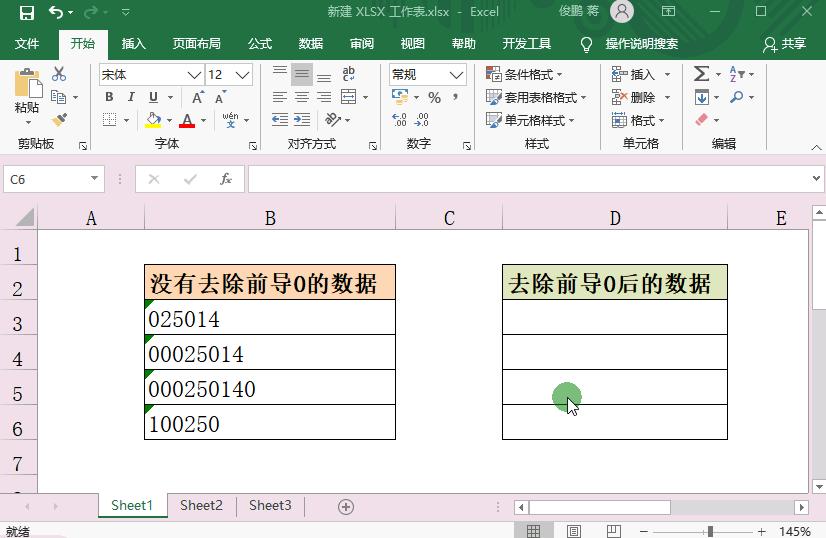Add a new sheet with plus button

[346, 507]
